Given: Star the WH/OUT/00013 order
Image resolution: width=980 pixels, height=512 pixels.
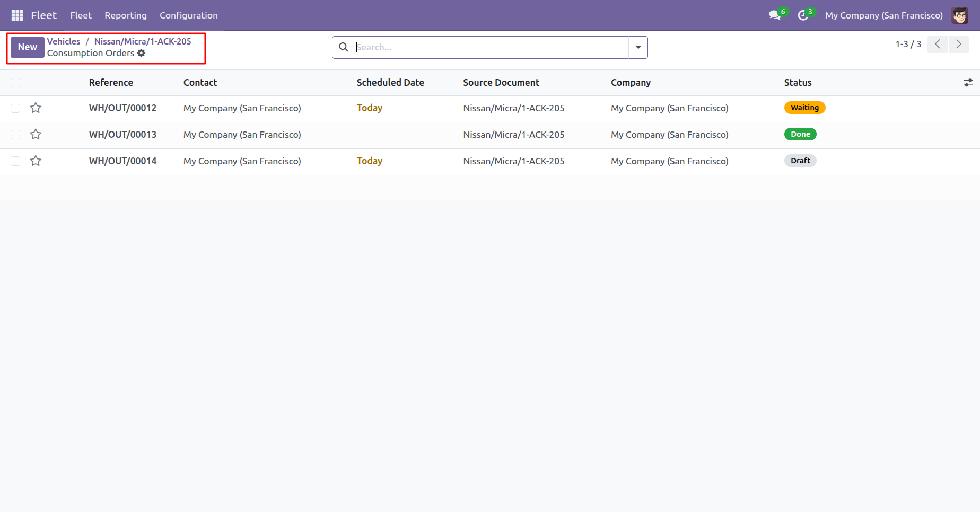Looking at the screenshot, I should coord(36,135).
